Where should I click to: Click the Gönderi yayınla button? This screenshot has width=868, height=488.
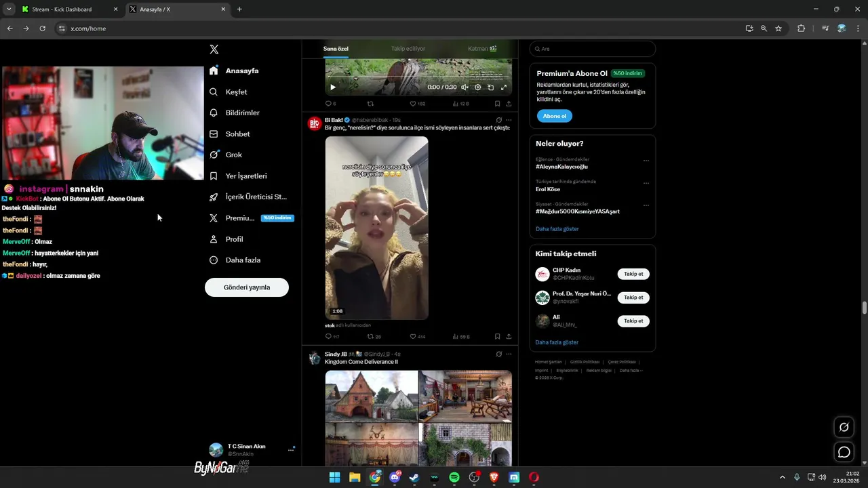click(x=247, y=287)
